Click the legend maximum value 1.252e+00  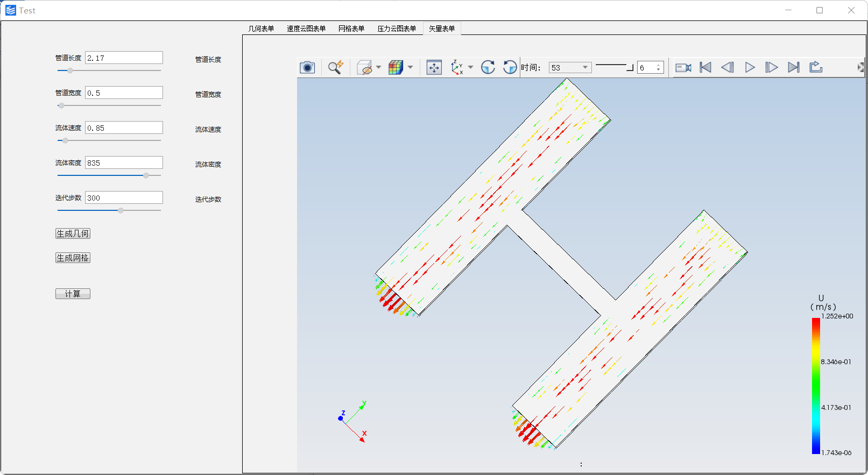[837, 316]
